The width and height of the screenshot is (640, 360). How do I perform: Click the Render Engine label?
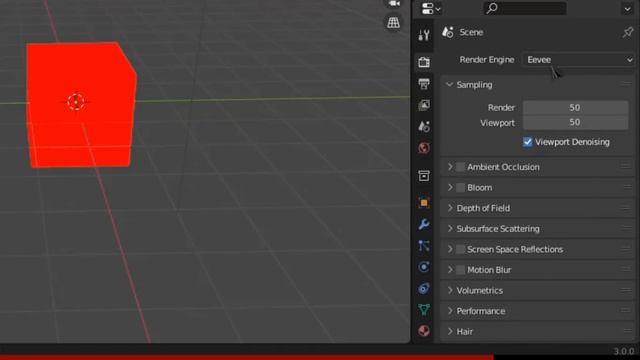[x=487, y=60]
